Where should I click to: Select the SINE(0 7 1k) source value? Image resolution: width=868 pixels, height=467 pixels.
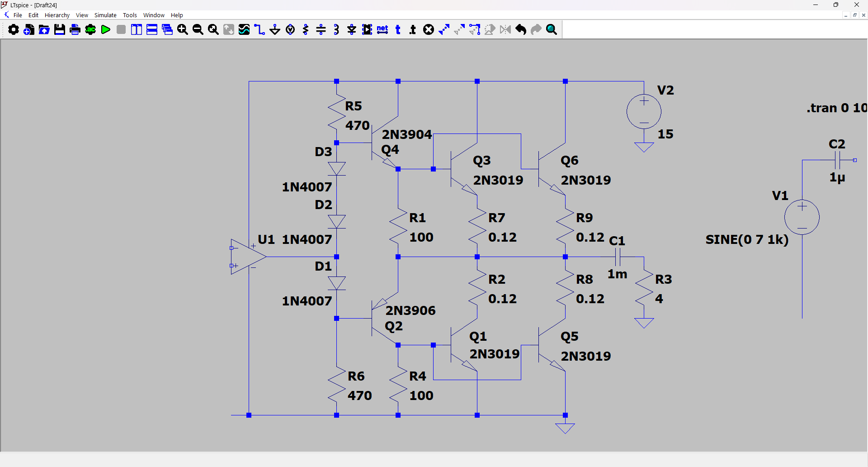(x=747, y=239)
